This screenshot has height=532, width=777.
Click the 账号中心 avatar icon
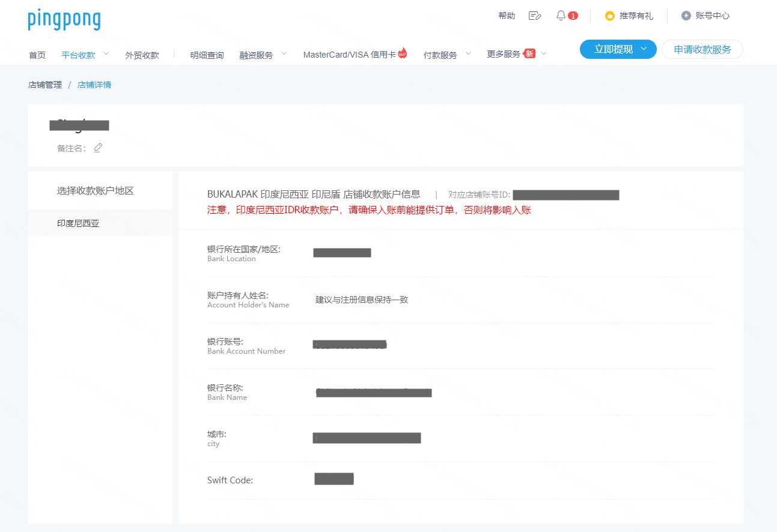coord(686,16)
